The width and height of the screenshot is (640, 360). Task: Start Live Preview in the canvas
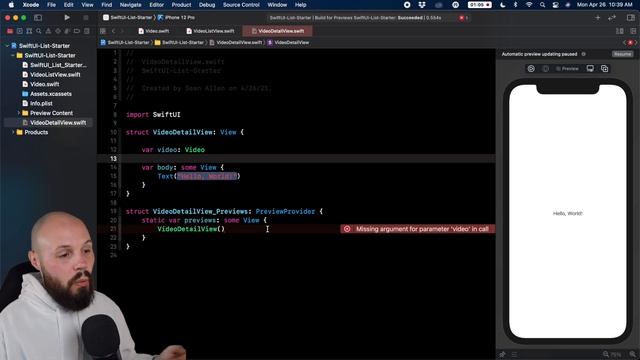531,69
